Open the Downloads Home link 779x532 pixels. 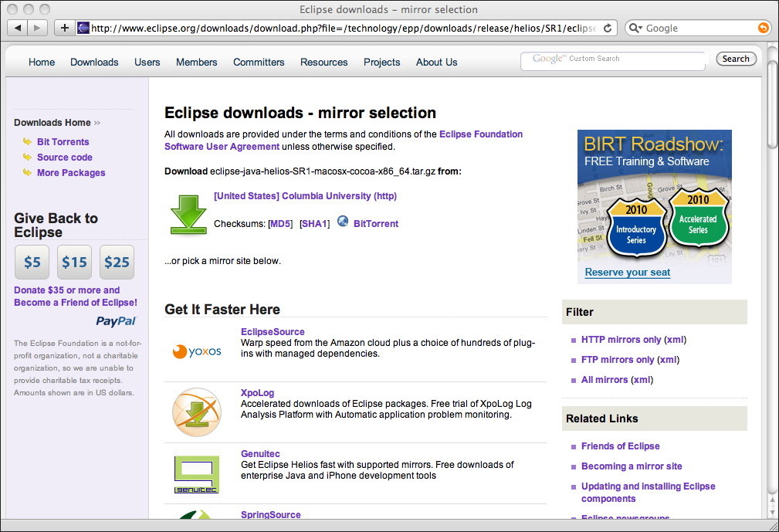click(x=52, y=122)
